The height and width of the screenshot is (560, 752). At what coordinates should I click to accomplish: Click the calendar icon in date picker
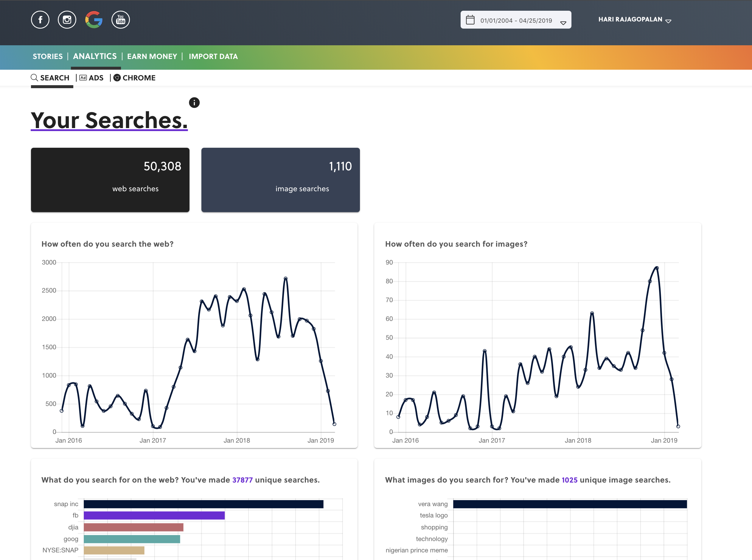pyautogui.click(x=470, y=20)
